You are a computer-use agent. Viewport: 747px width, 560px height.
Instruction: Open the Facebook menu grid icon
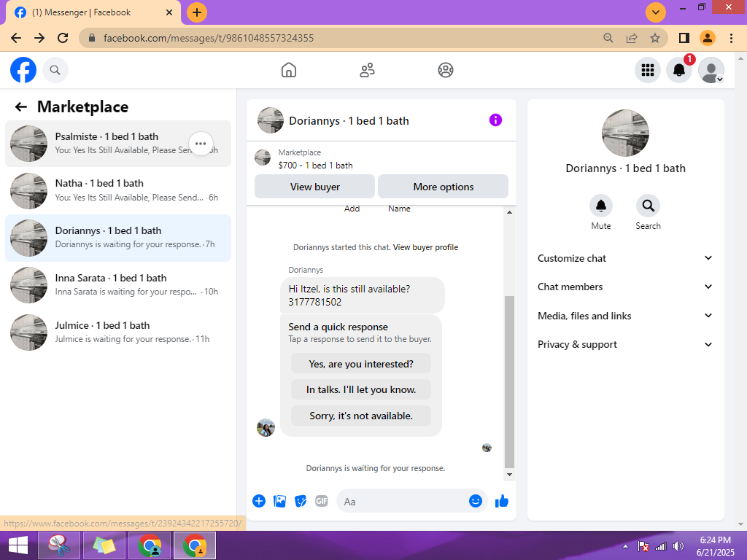648,70
